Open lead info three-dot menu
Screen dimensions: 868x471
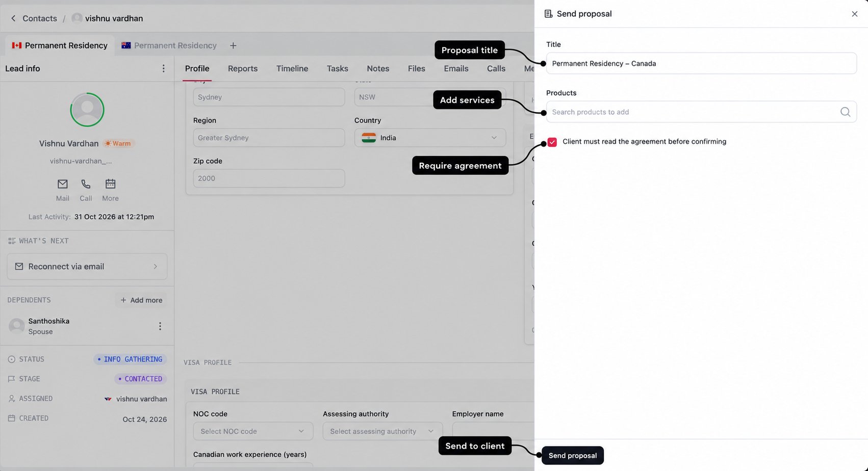(x=163, y=68)
